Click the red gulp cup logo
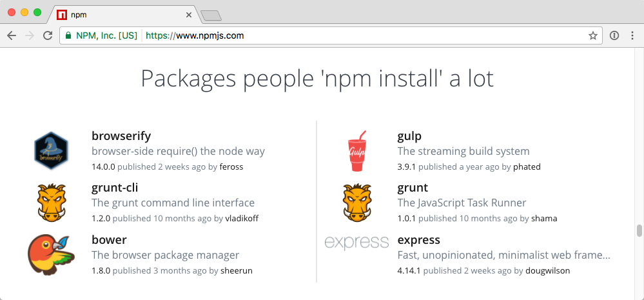 356,151
